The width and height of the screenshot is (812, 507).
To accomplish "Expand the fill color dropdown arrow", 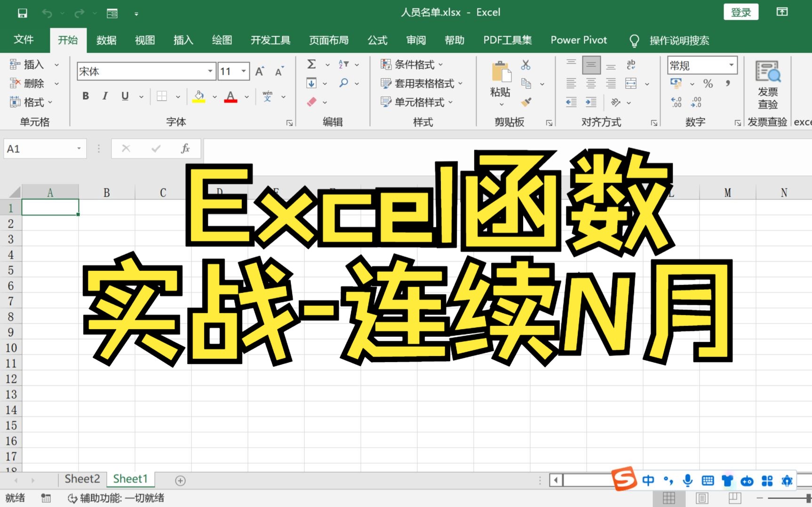I will click(x=215, y=96).
